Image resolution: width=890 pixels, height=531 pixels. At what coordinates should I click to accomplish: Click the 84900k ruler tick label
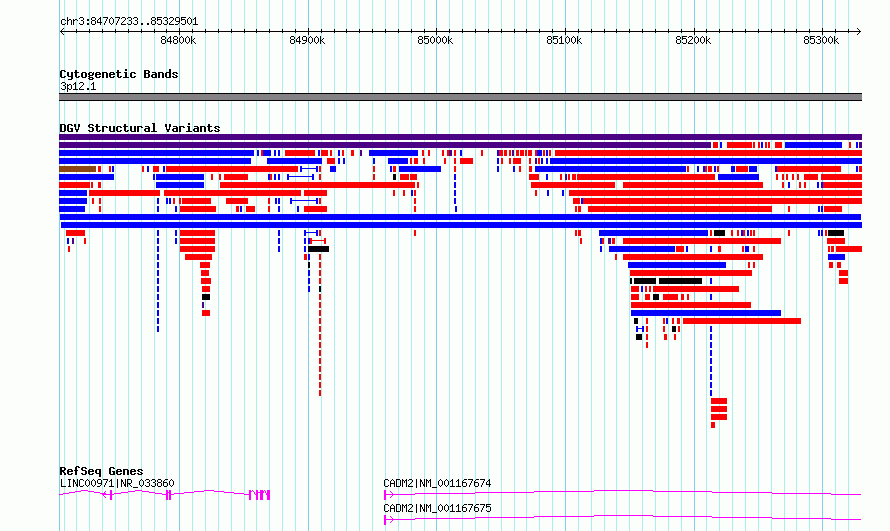pos(307,40)
